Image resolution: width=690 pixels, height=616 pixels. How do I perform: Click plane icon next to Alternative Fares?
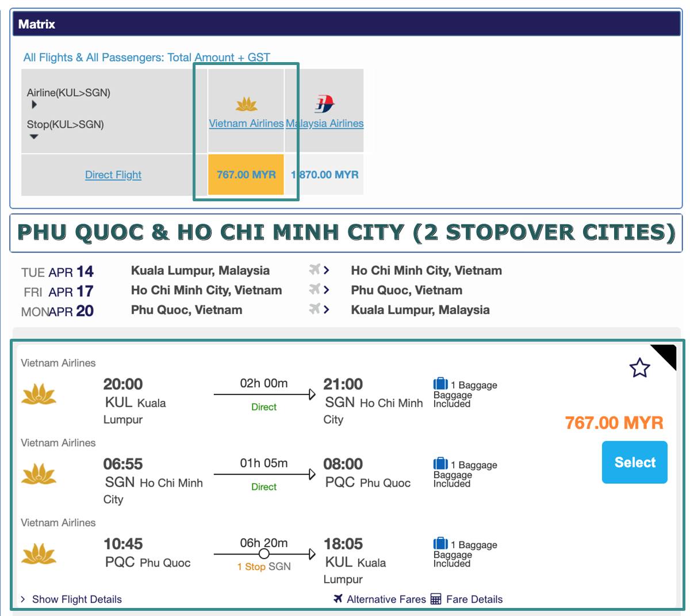tap(338, 599)
